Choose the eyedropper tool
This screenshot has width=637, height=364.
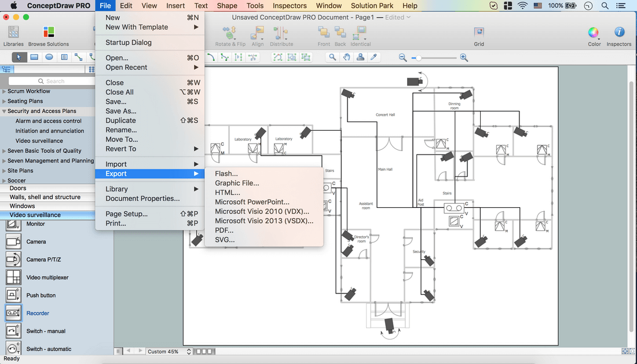tap(374, 57)
